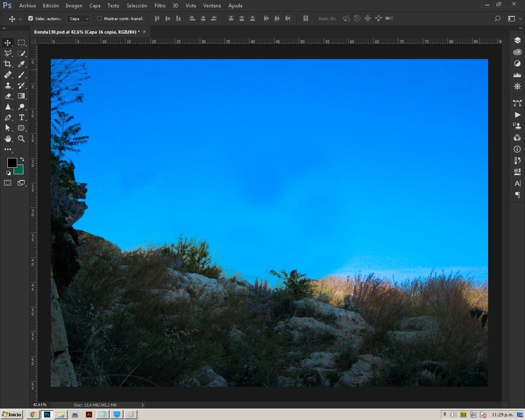Screen dimensions: 525x420
Task: Swap foreground and background colors
Action: (x=22, y=159)
